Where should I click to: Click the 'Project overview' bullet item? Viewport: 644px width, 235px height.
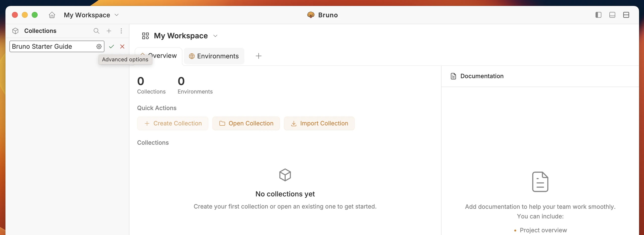(x=543, y=230)
